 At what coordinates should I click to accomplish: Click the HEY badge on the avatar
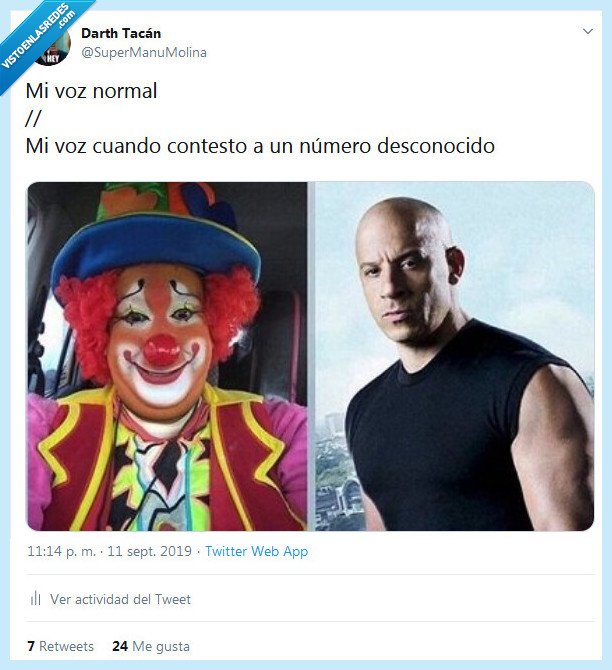[x=53, y=59]
